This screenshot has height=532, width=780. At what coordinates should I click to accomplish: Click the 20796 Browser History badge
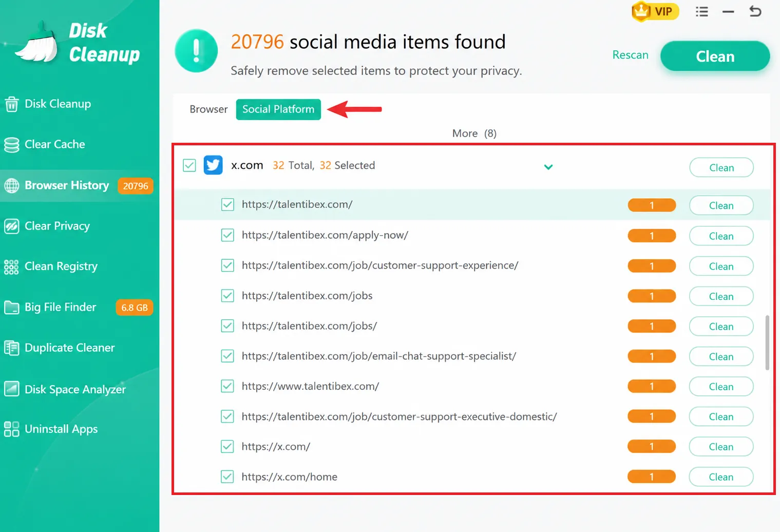pos(136,186)
